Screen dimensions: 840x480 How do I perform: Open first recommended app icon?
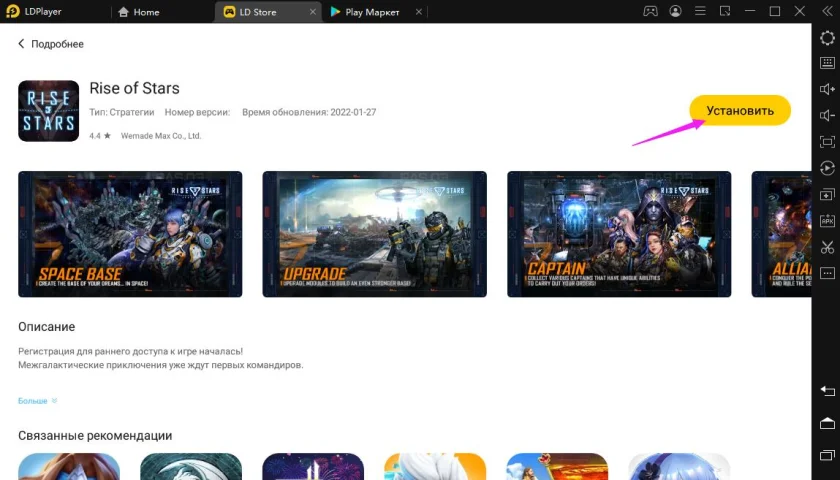coord(69,467)
